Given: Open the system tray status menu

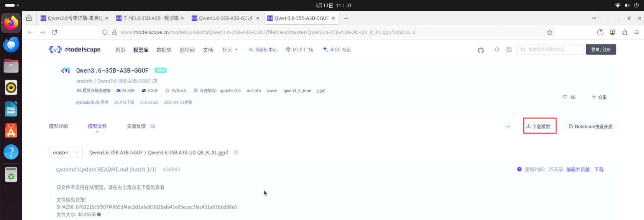Looking at the screenshot, I should click(x=627, y=5).
